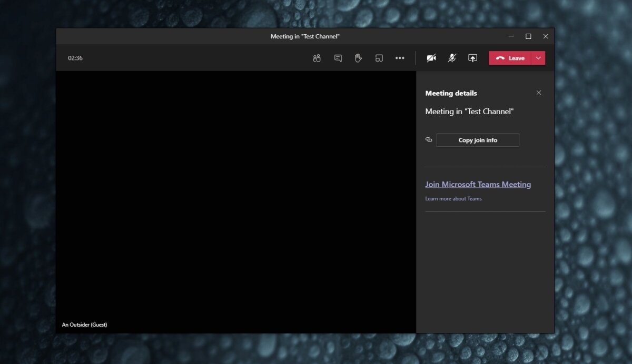Open the pop-out meeting window icon
This screenshot has width=632, height=364.
pyautogui.click(x=379, y=58)
